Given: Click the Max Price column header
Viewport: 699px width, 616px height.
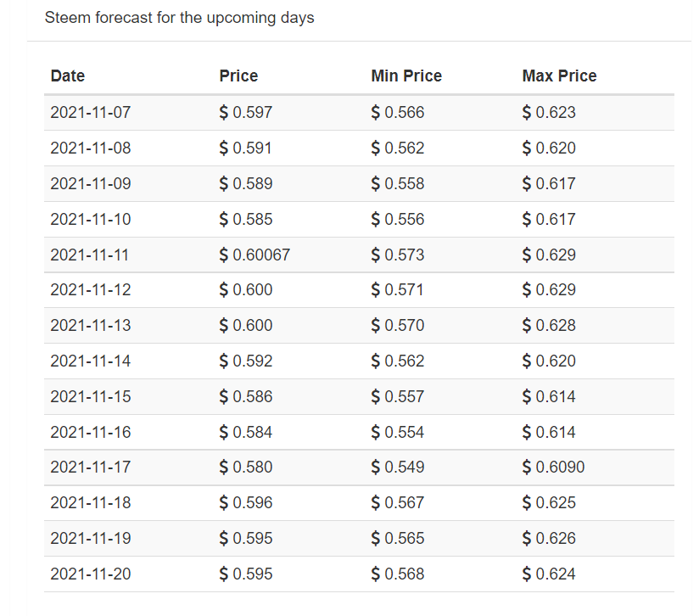Looking at the screenshot, I should 559,76.
